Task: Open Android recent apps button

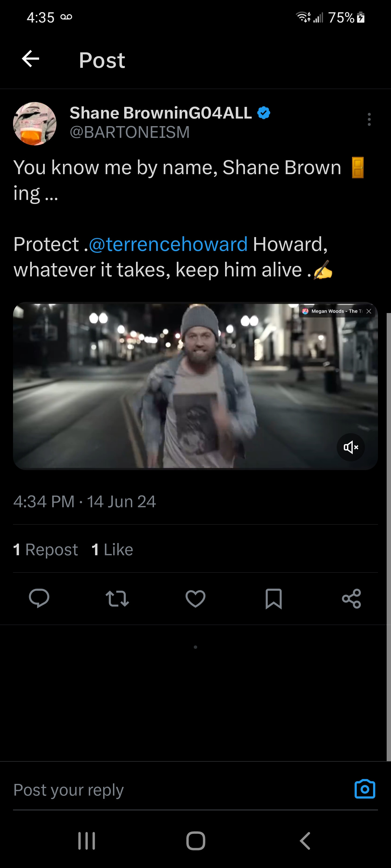Action: [87, 841]
